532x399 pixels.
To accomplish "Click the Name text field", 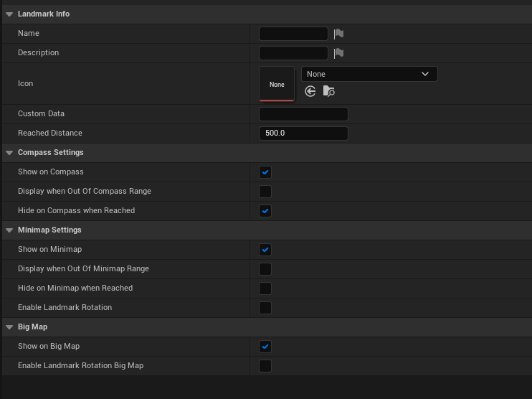I will (x=293, y=34).
